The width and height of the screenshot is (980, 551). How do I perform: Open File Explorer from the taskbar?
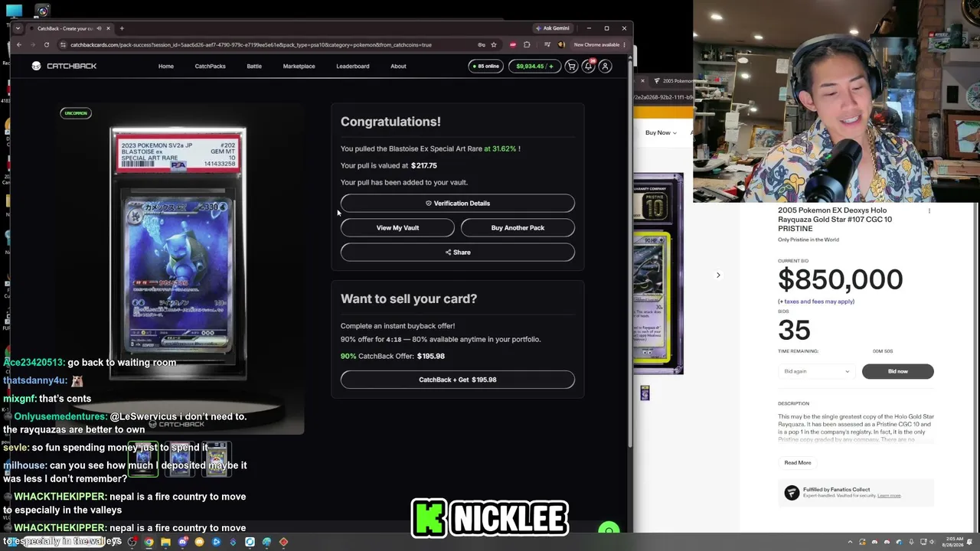165,542
